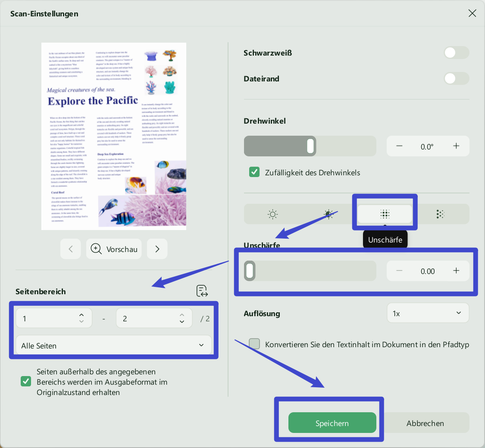Click the page range swap icon
Screen dimensions: 485x448
(202, 291)
